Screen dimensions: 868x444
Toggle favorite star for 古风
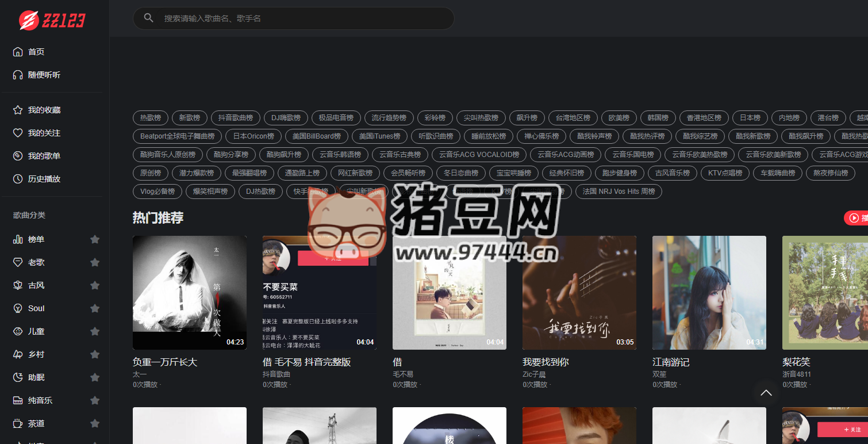pyautogui.click(x=95, y=285)
